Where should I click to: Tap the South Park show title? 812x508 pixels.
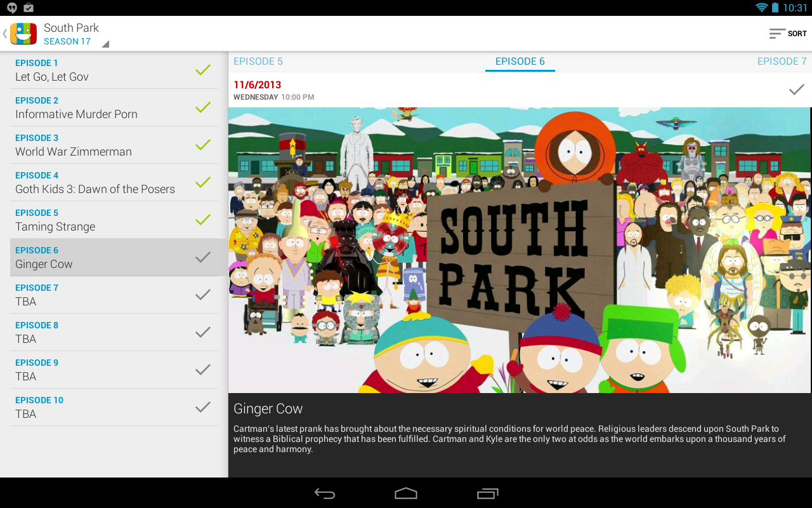[x=71, y=28]
